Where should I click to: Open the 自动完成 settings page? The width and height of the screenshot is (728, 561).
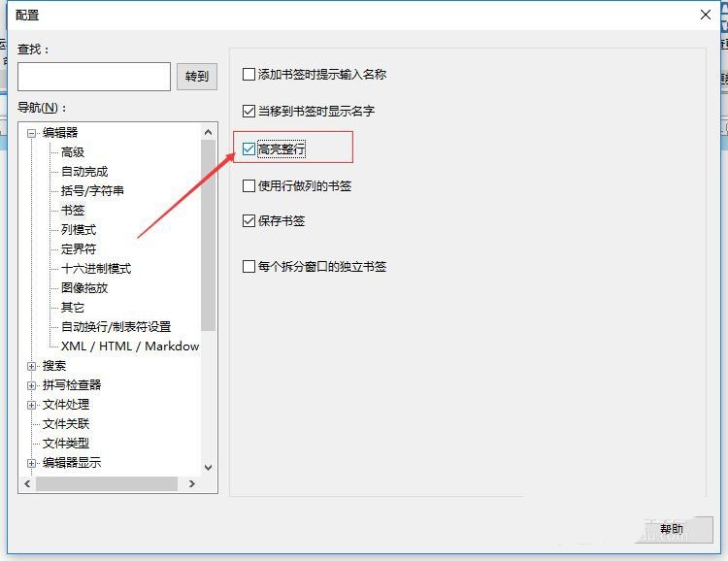coord(84,172)
